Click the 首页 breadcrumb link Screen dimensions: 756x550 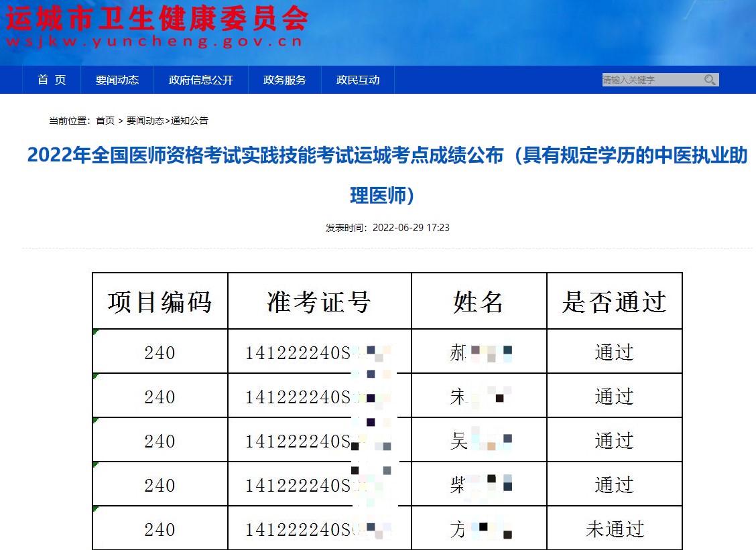[x=105, y=121]
